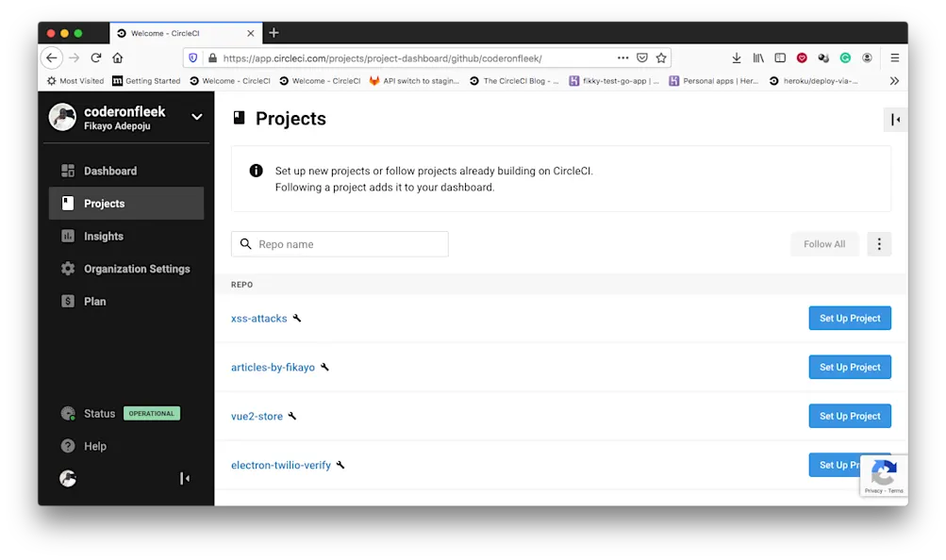This screenshot has width=946, height=560.
Task: Open the three-dot options menu near Follow All
Action: tap(878, 243)
